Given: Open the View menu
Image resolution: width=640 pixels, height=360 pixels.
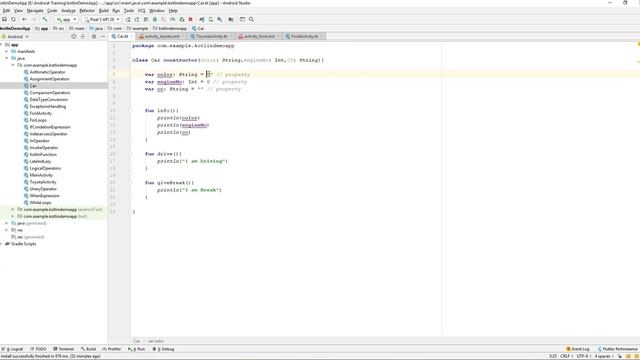Looking at the screenshot, I should [x=18, y=11].
